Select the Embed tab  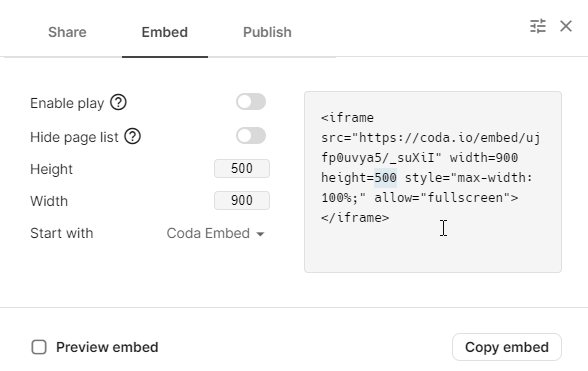165,32
